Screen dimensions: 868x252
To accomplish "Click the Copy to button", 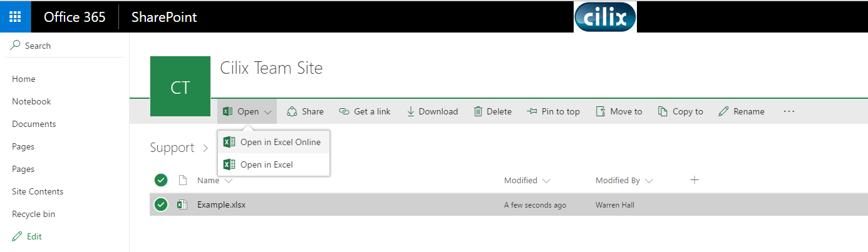I will [x=680, y=111].
